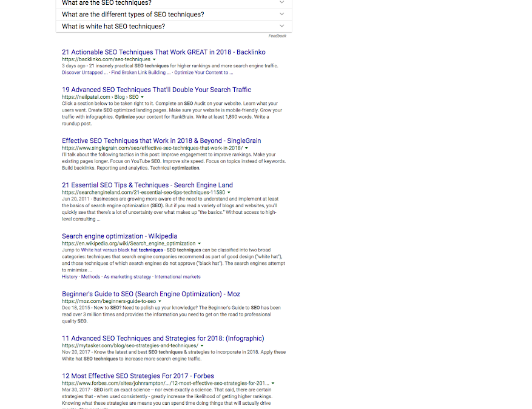
Task: Click the 'https://moz.com/beginners-guide-to-seo' URL text
Action: point(109,301)
